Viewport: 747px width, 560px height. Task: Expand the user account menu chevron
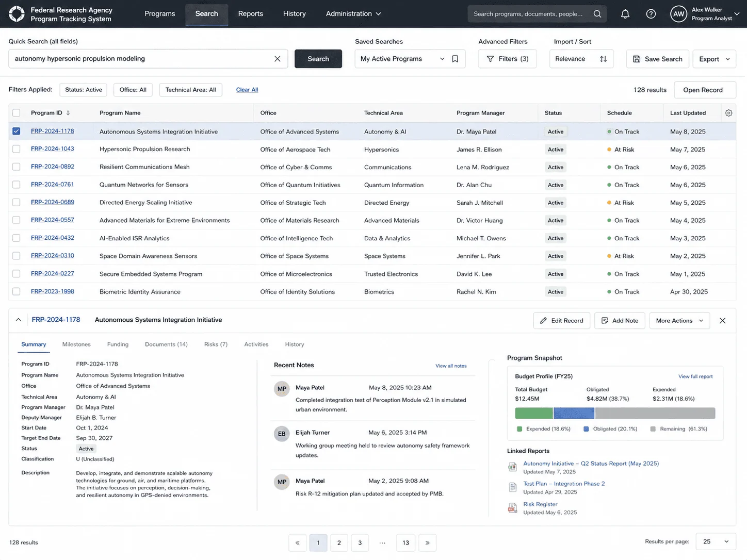pos(737,14)
